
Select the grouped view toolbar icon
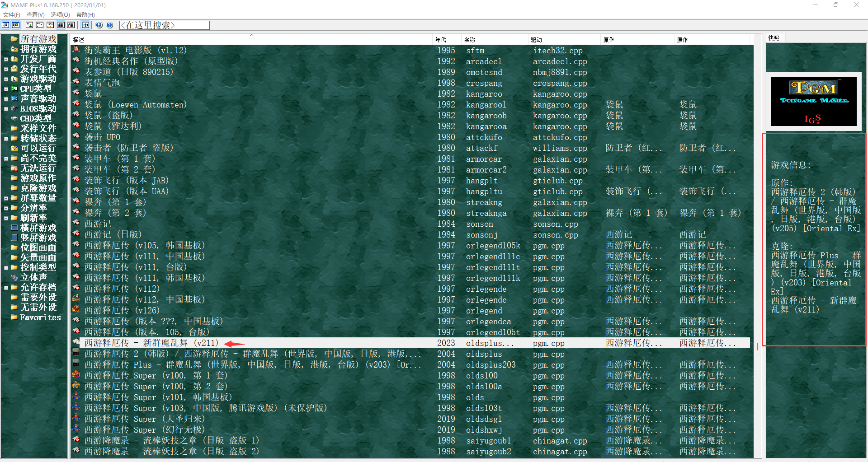[x=71, y=25]
